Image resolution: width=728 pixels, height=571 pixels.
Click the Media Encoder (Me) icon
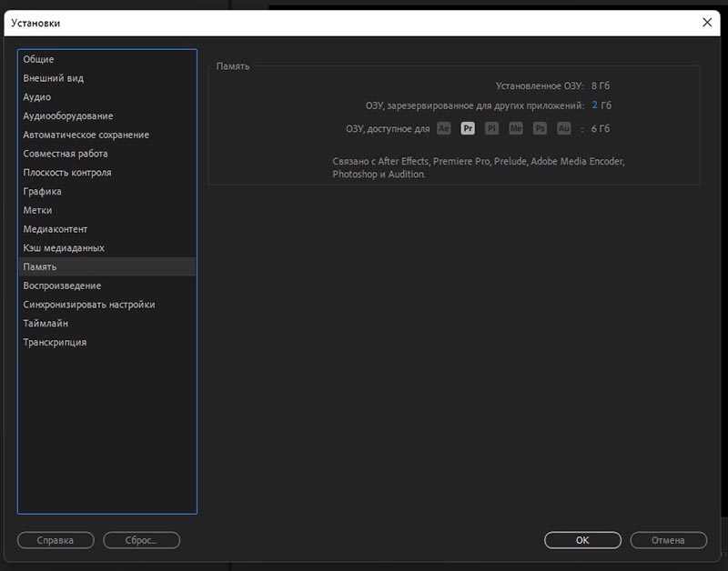(516, 129)
